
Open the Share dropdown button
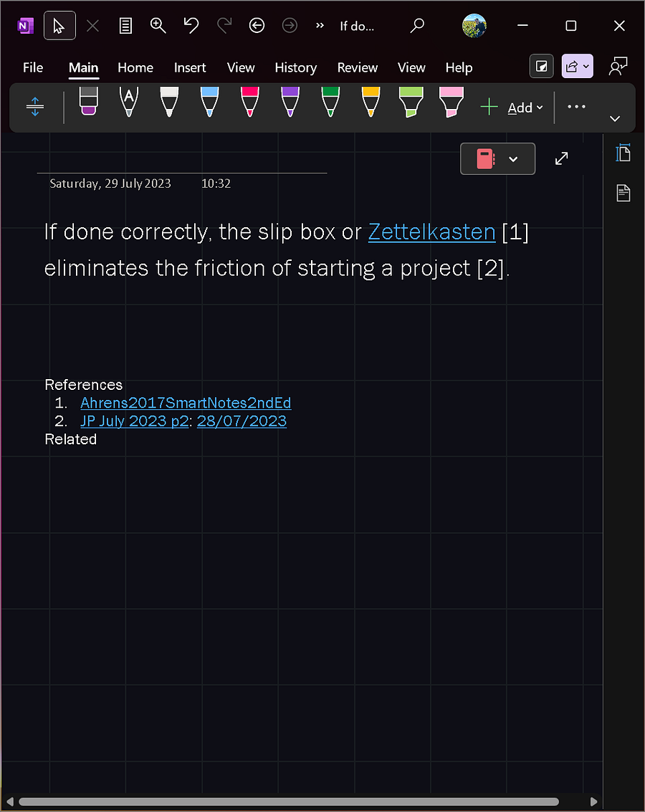(577, 66)
